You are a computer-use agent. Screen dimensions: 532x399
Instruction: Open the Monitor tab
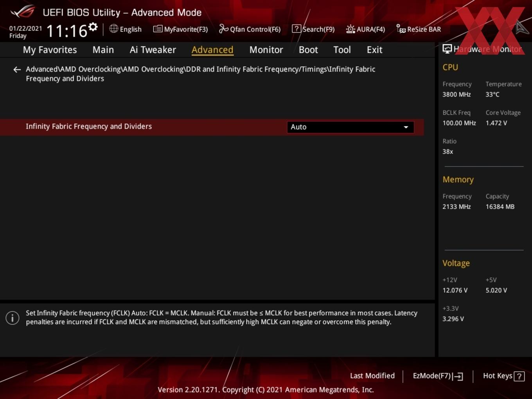click(x=266, y=50)
